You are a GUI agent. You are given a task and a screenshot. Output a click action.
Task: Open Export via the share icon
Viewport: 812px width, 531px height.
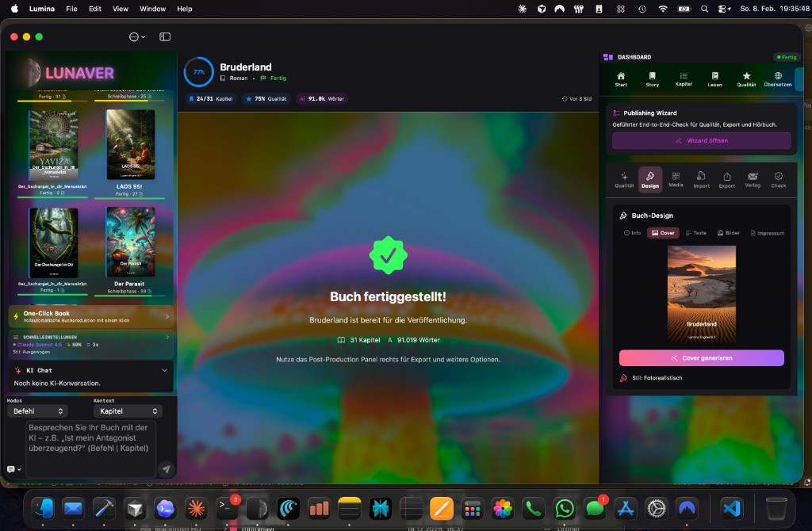pos(726,179)
